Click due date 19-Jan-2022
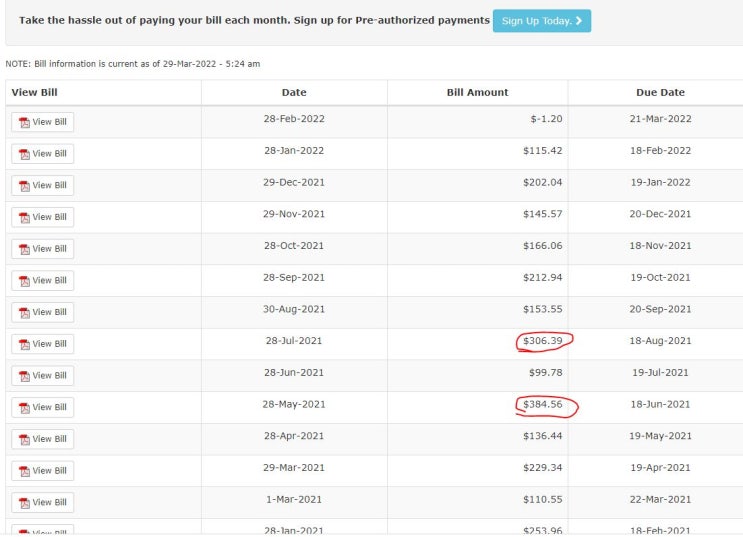 pyautogui.click(x=660, y=182)
